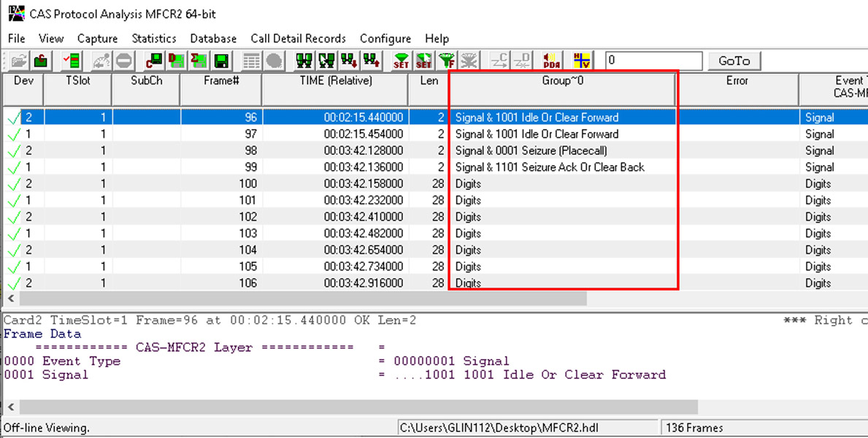Image resolution: width=868 pixels, height=438 pixels.
Task: Click the open file folder toolbar icon
Action: [x=19, y=61]
